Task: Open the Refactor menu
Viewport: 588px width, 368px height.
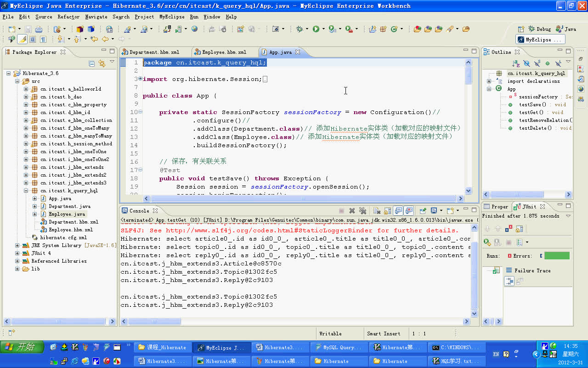Action: click(x=68, y=17)
